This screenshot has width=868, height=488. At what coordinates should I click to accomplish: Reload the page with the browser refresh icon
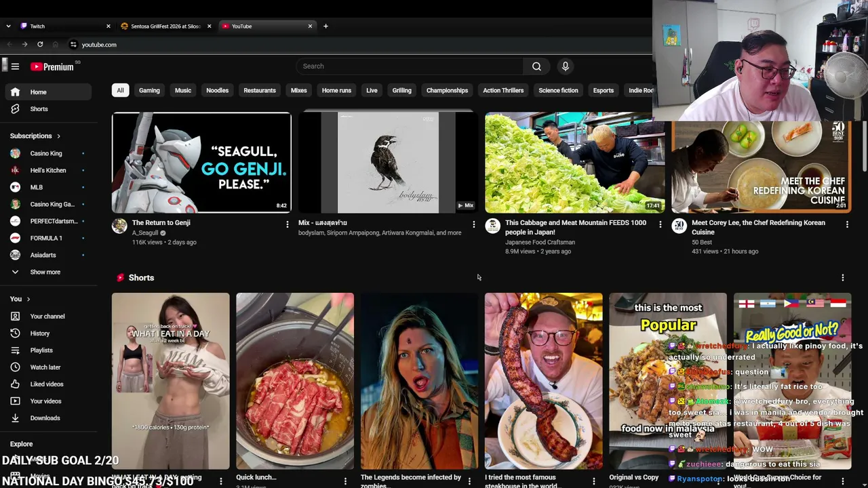coord(40,45)
